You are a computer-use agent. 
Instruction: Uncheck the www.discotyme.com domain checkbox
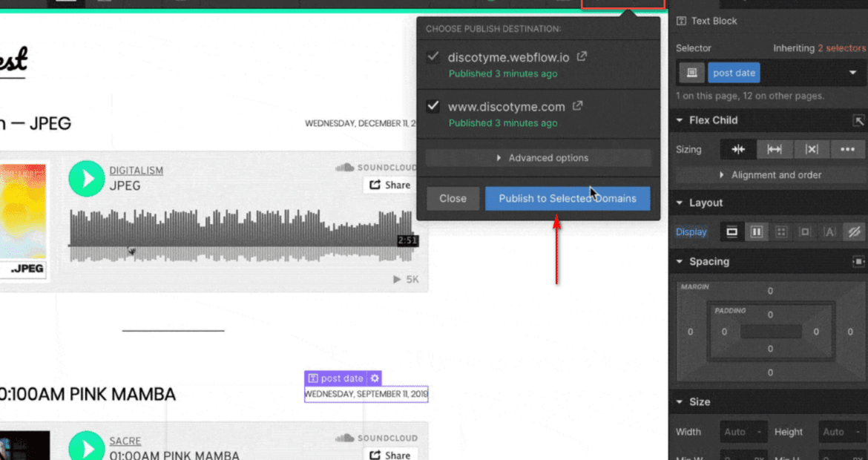[433, 107]
